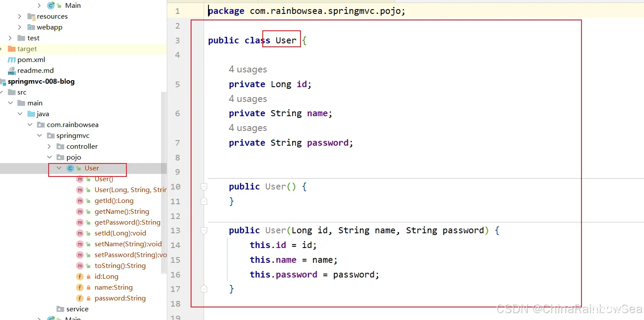Image resolution: width=644 pixels, height=320 pixels.
Task: Expand the resources folder chevron
Action: pos(20,16)
